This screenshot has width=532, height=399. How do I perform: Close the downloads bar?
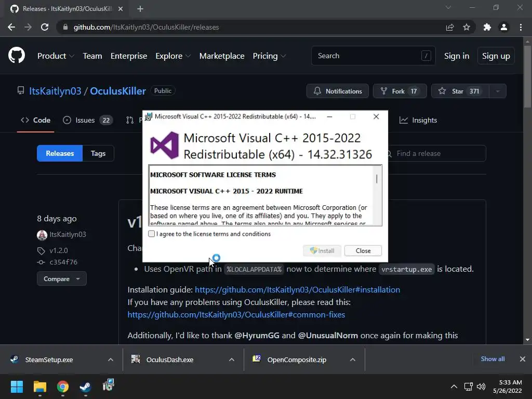523,359
